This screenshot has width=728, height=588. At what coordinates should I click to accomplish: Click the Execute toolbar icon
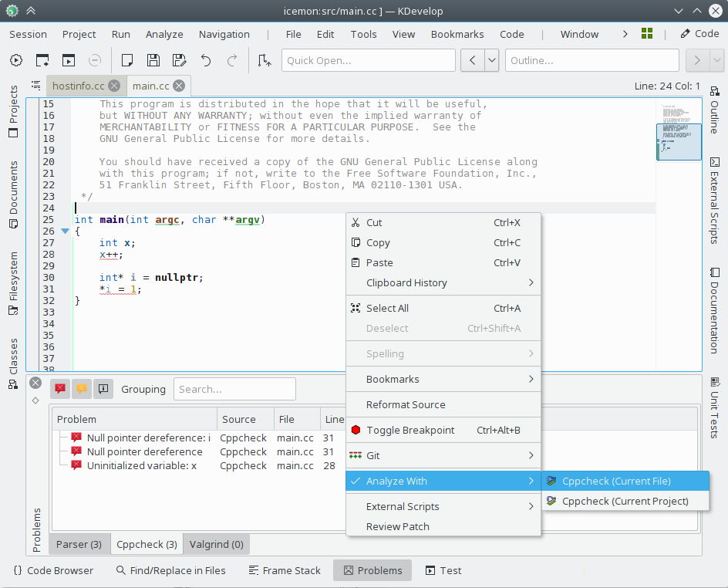[x=16, y=60]
